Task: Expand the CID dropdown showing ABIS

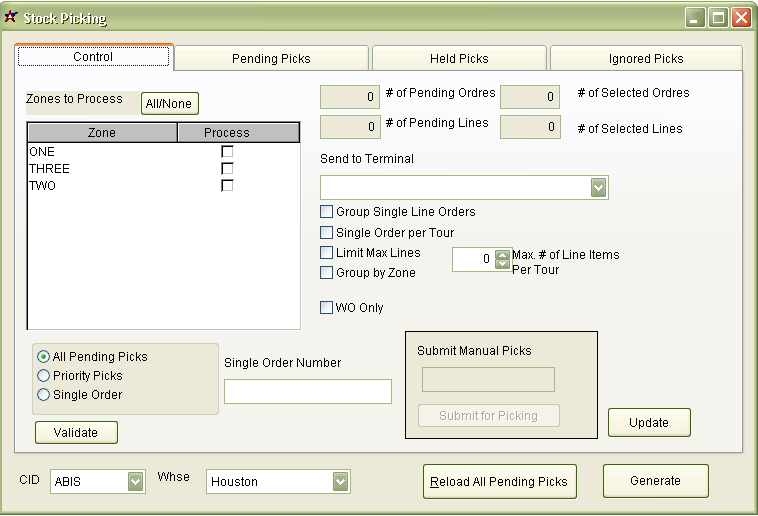Action: [136, 482]
